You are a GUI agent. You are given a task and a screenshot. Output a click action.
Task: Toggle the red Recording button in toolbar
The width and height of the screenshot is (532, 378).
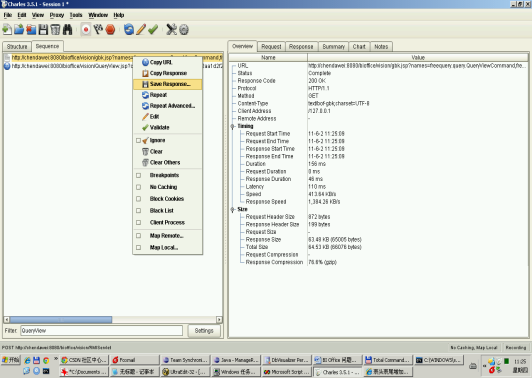pos(86,30)
